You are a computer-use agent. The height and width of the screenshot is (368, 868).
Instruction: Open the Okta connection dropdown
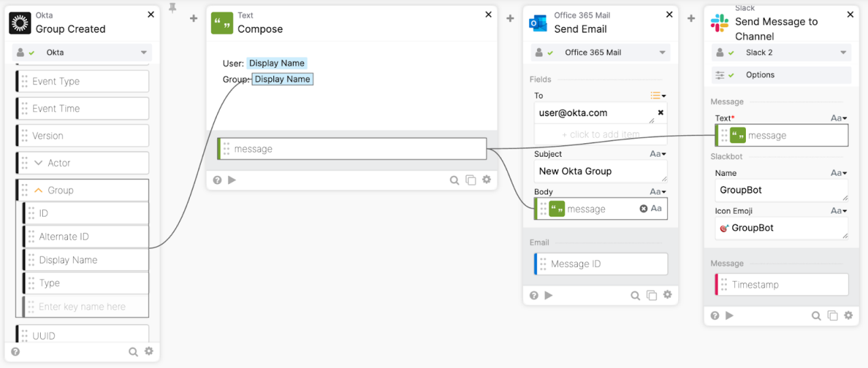143,52
